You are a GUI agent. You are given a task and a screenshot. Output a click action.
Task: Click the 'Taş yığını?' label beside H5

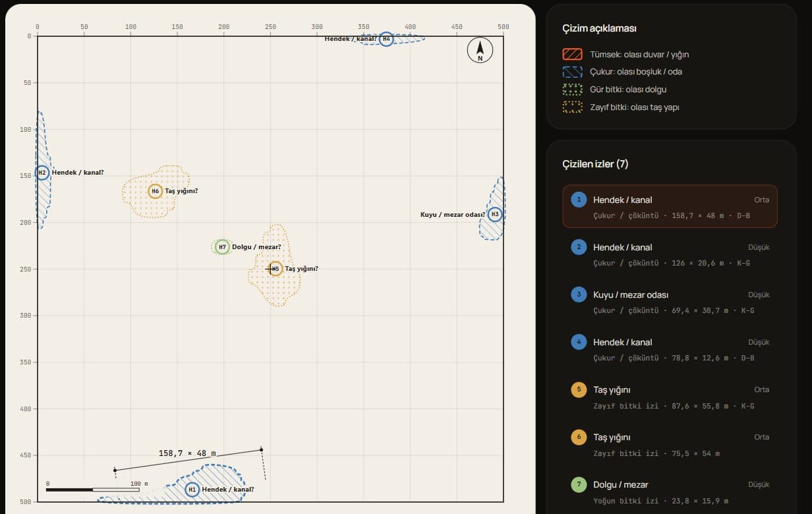pyautogui.click(x=301, y=269)
